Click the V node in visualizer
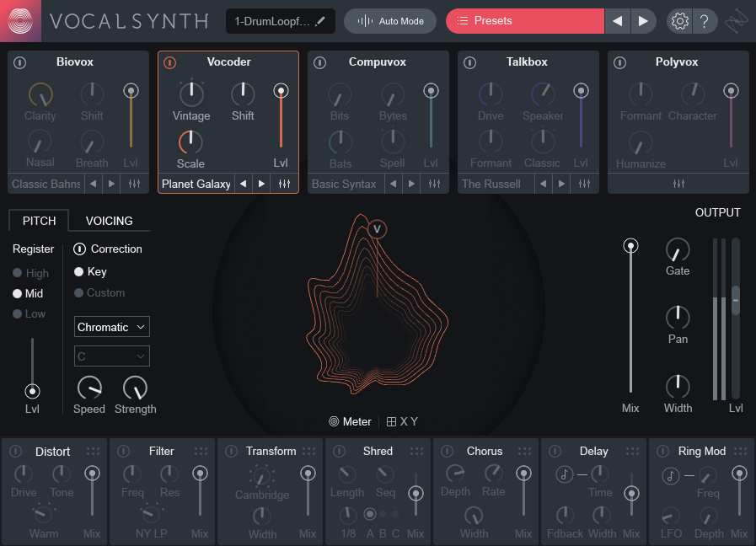The width and height of the screenshot is (756, 546). click(x=377, y=229)
